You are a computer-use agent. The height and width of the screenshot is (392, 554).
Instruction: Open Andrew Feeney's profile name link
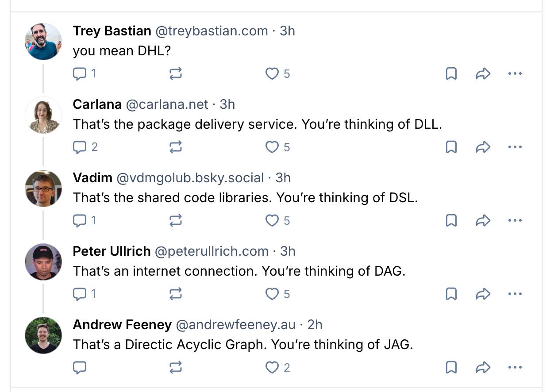click(122, 325)
